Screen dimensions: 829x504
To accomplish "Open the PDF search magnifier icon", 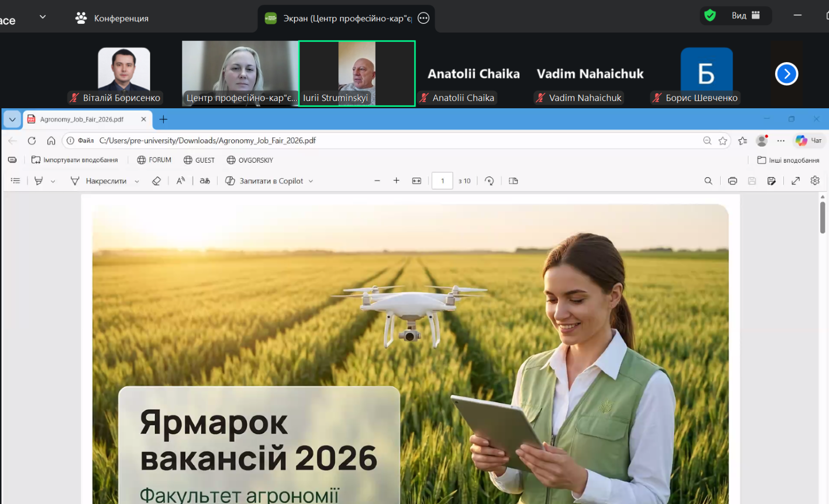I will (x=708, y=181).
